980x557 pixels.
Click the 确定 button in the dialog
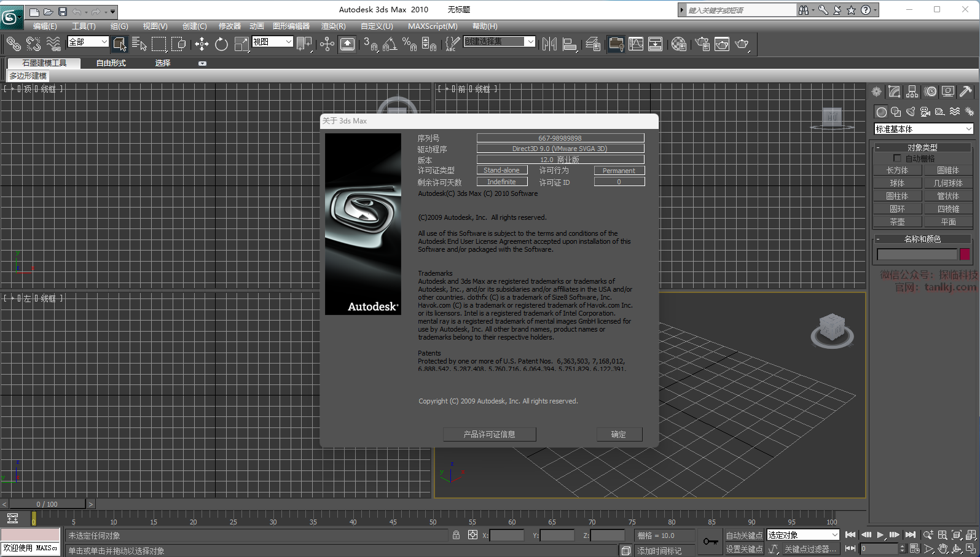coord(619,434)
